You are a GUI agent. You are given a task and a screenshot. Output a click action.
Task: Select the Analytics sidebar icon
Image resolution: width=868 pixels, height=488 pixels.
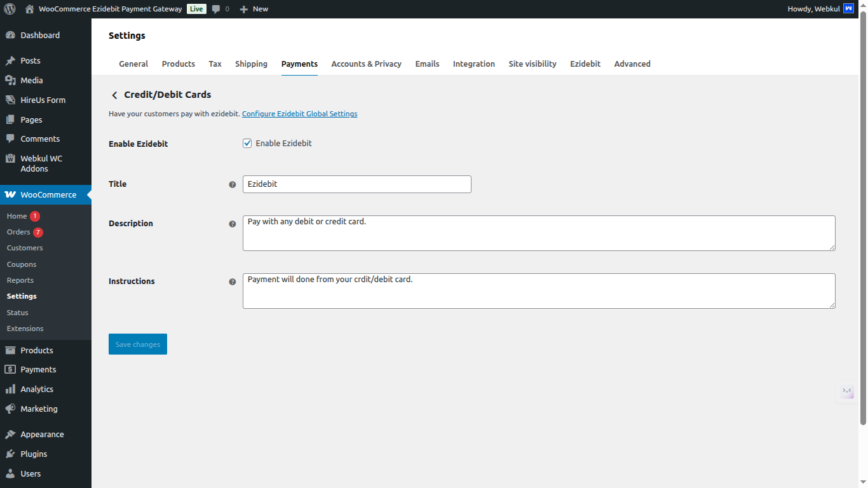[x=11, y=389]
